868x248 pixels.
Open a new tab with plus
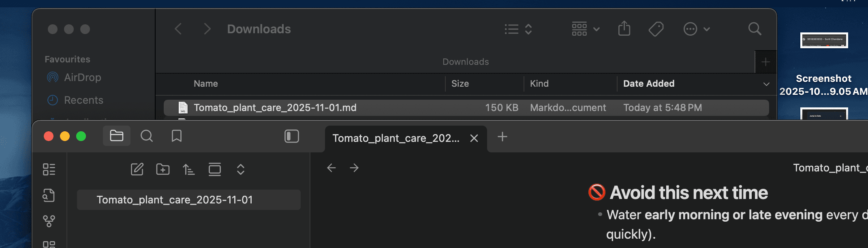(x=502, y=137)
